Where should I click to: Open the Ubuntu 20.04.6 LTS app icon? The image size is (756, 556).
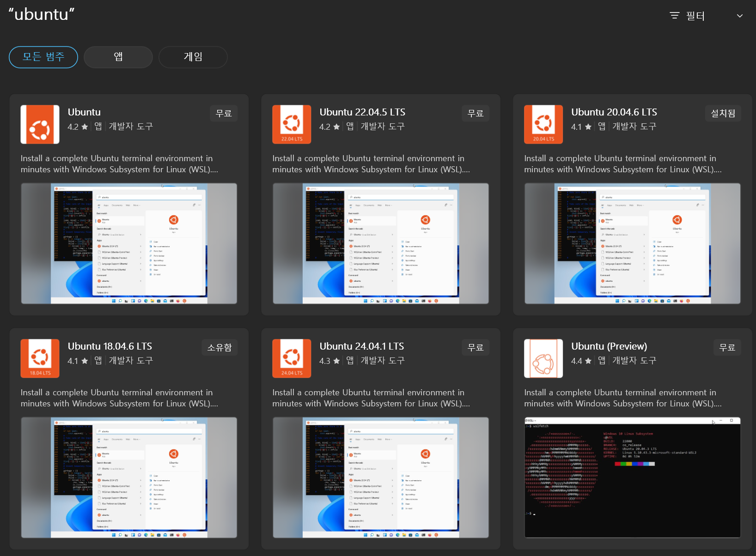[543, 124]
